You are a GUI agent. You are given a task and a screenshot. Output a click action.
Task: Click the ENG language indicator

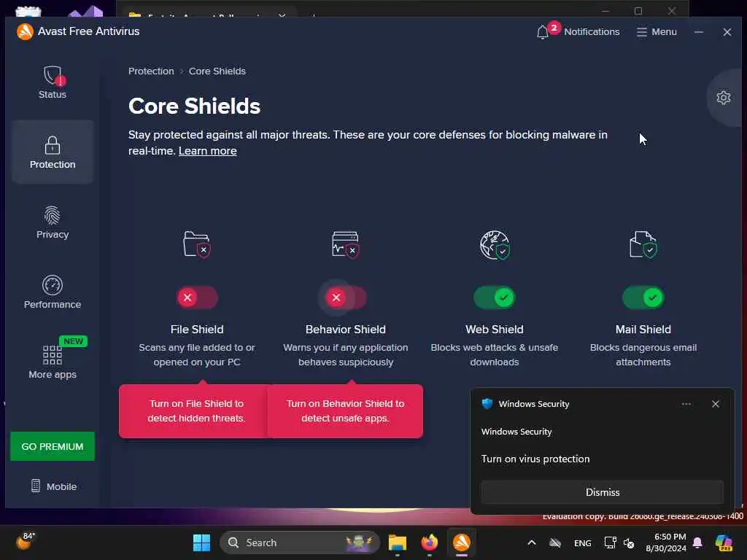(x=583, y=542)
